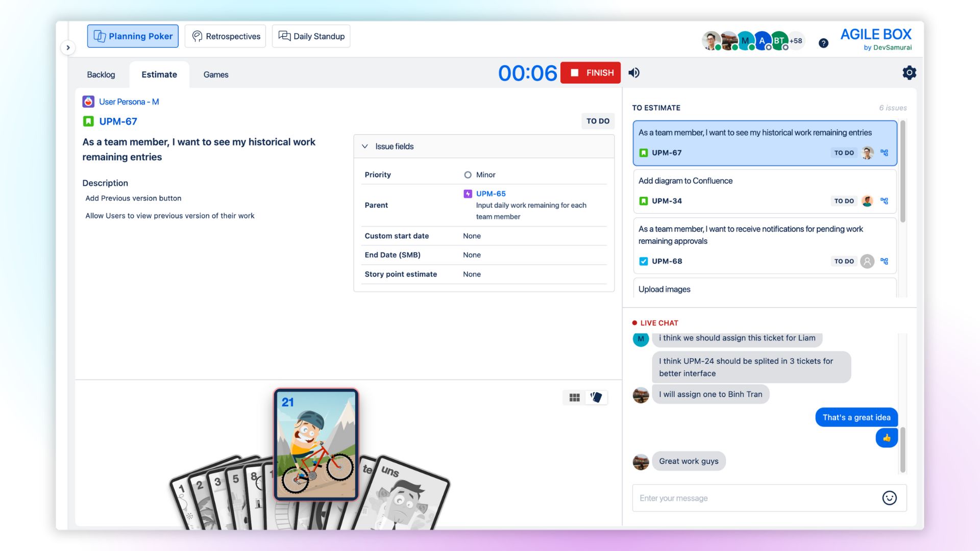Image resolution: width=980 pixels, height=551 pixels.
Task: Open the parent issue UPM-65 link
Action: [491, 194]
